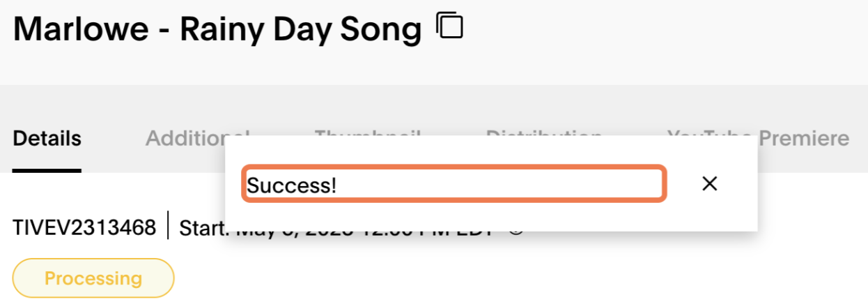Click the Premiere word in the last tab

(x=804, y=139)
